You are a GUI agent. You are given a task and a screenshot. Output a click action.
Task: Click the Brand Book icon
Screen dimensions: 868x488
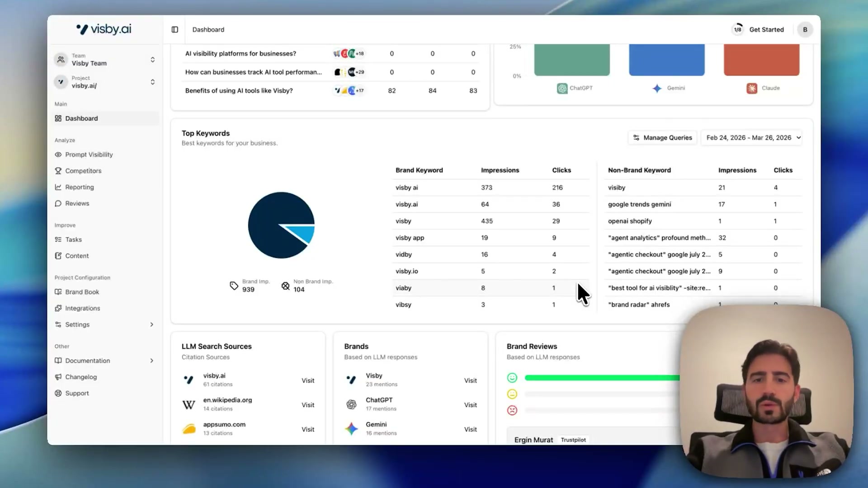[x=58, y=292]
